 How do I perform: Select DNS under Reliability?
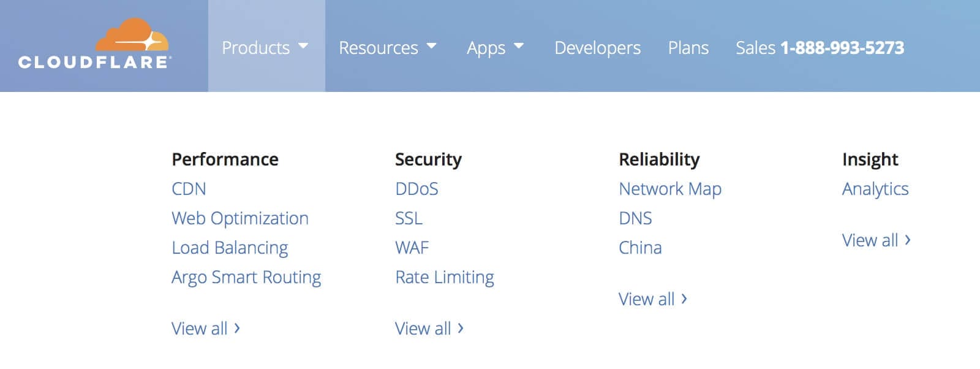(635, 218)
